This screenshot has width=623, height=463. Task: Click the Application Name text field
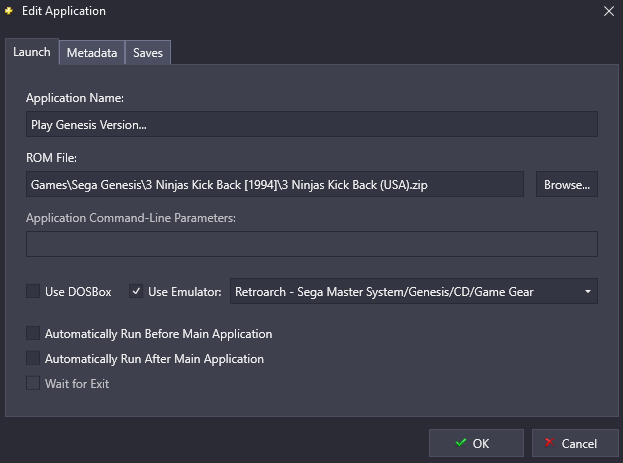[x=312, y=124]
